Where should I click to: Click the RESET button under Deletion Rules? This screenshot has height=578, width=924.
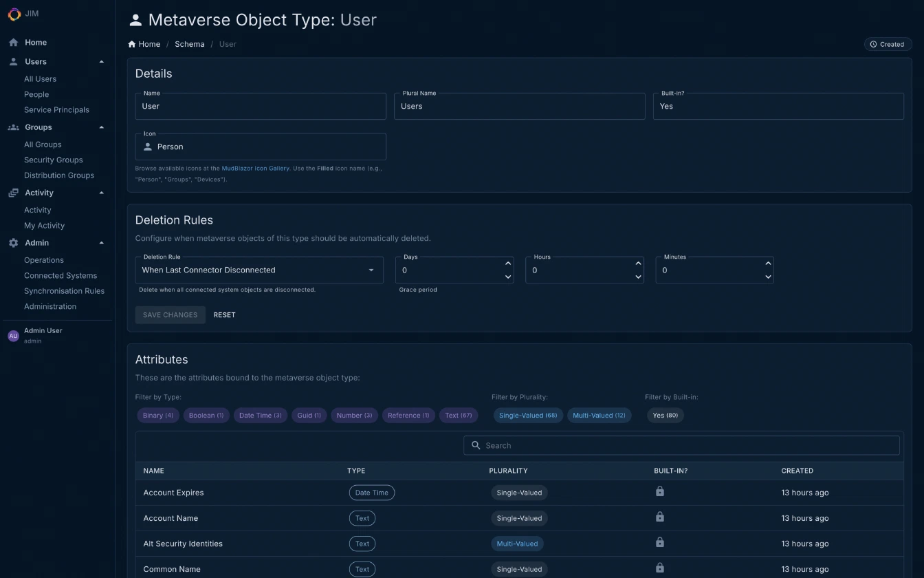pyautogui.click(x=224, y=314)
